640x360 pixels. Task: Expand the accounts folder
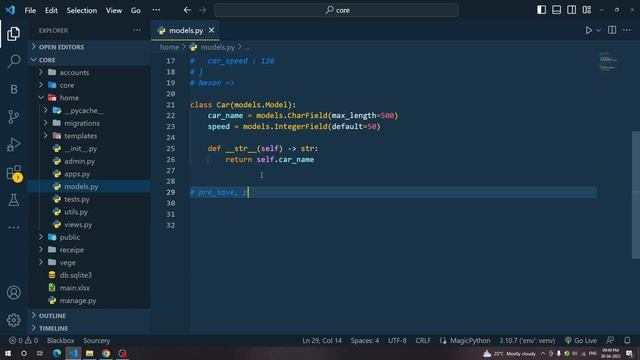pos(89,72)
